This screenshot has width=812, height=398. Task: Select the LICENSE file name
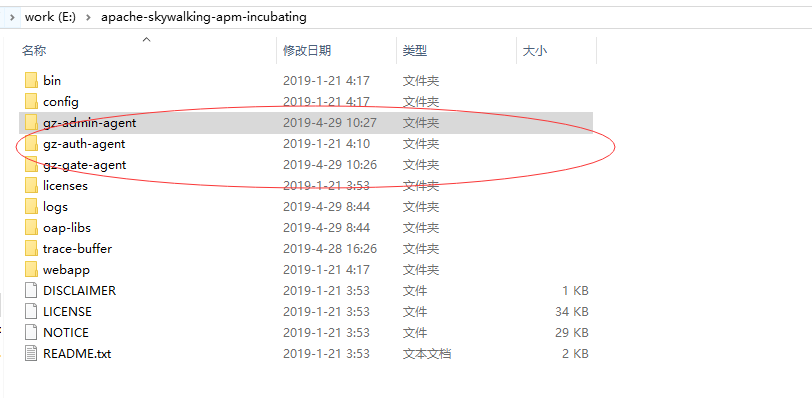point(67,312)
